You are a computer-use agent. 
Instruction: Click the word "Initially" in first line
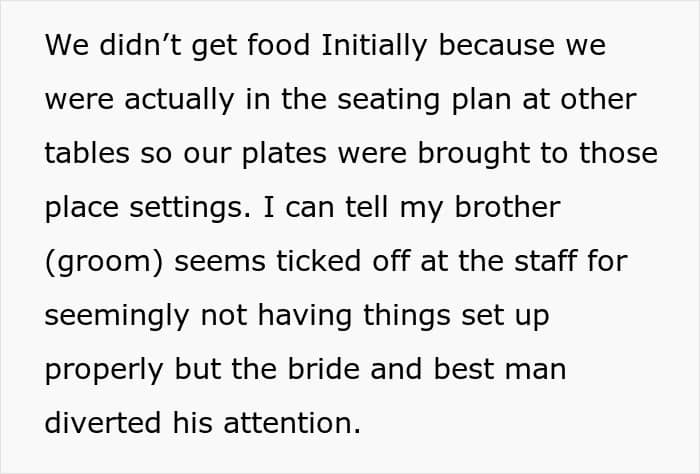pyautogui.click(x=374, y=46)
